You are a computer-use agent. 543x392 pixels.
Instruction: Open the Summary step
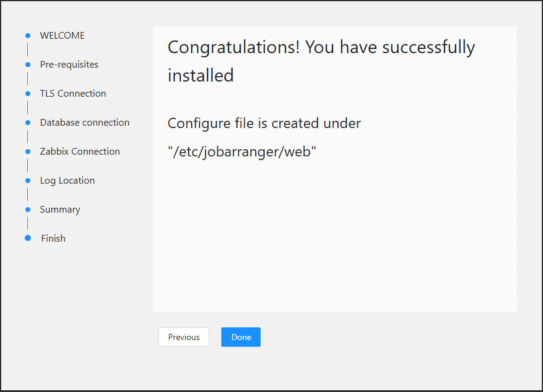tap(60, 210)
